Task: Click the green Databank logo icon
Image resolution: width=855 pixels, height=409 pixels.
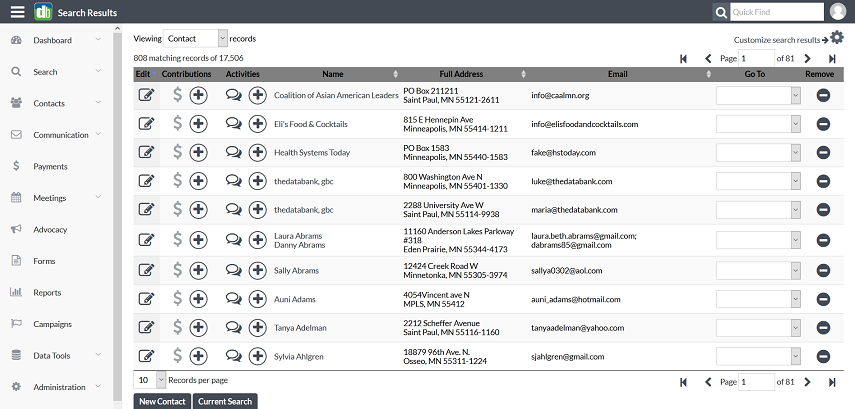Action: tap(43, 11)
